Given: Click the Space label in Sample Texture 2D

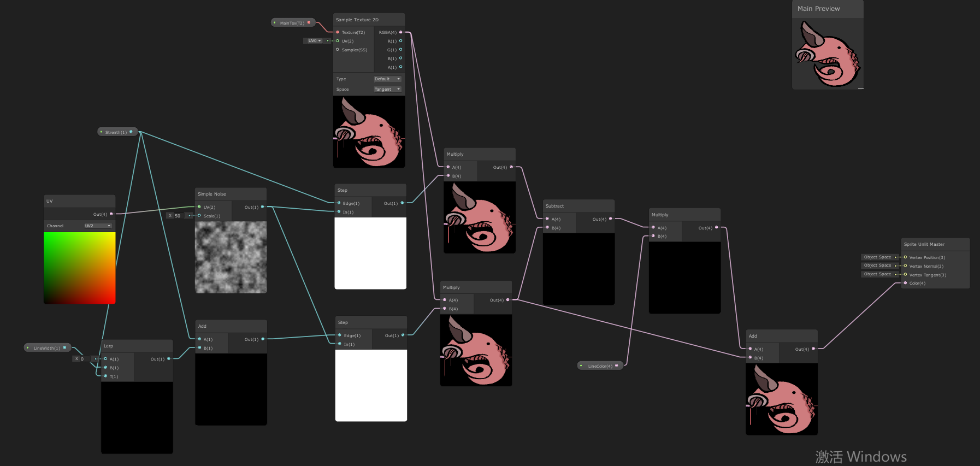Looking at the screenshot, I should [x=343, y=89].
